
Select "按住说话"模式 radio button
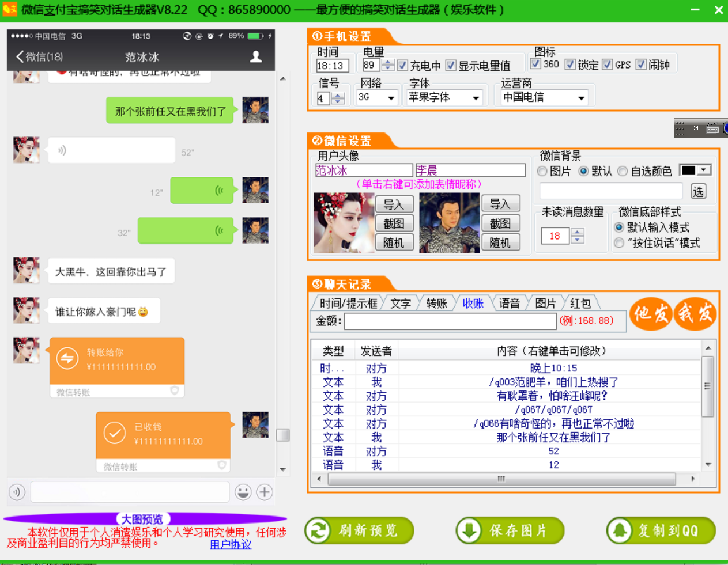(x=619, y=243)
